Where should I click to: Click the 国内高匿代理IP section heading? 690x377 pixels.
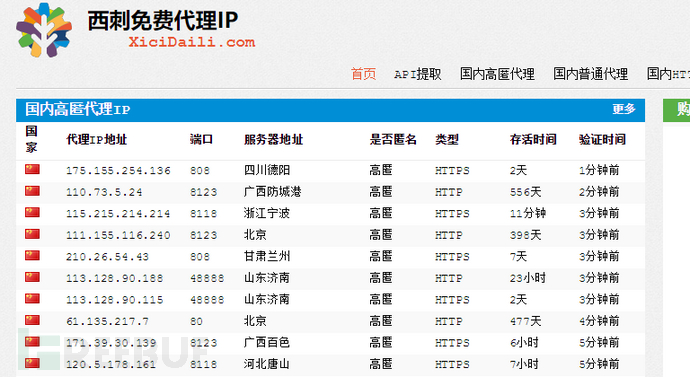(77, 109)
